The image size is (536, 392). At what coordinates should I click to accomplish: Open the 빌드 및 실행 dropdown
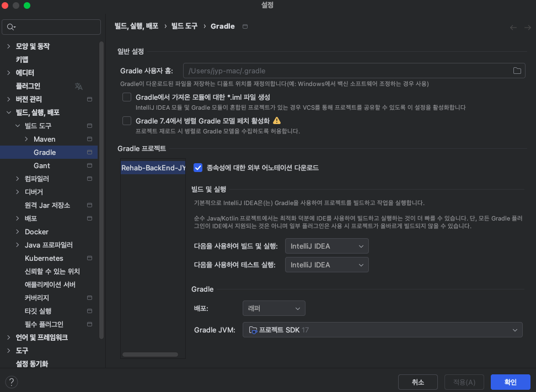327,246
